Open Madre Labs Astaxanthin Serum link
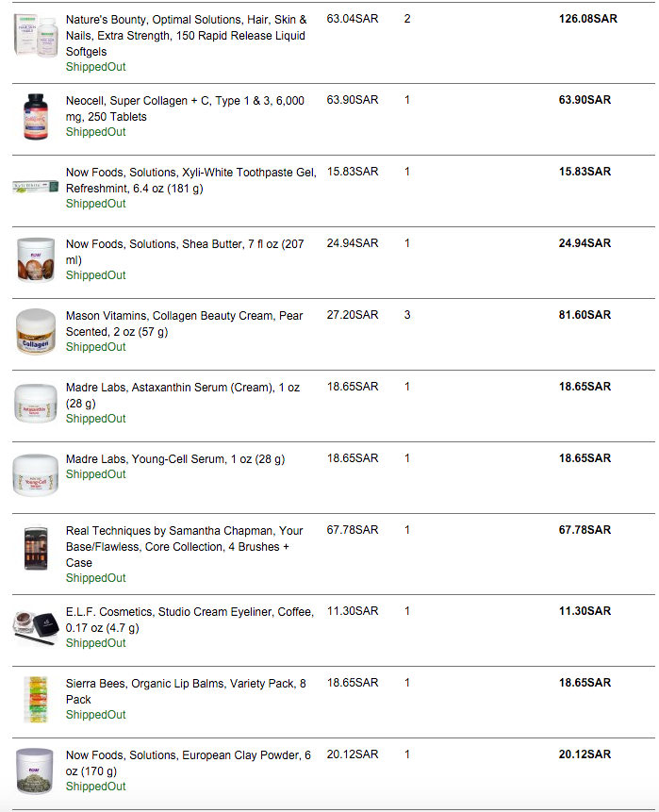This screenshot has width=659, height=812. pos(184,394)
